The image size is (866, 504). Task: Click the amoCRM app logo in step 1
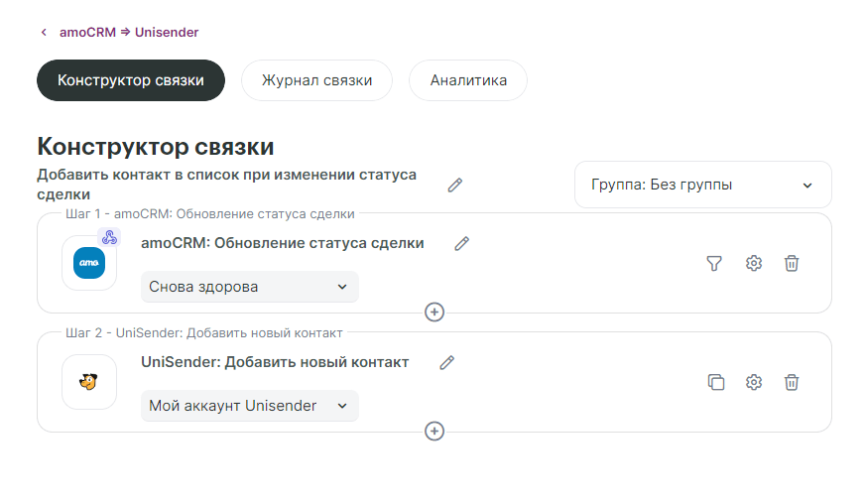point(89,263)
